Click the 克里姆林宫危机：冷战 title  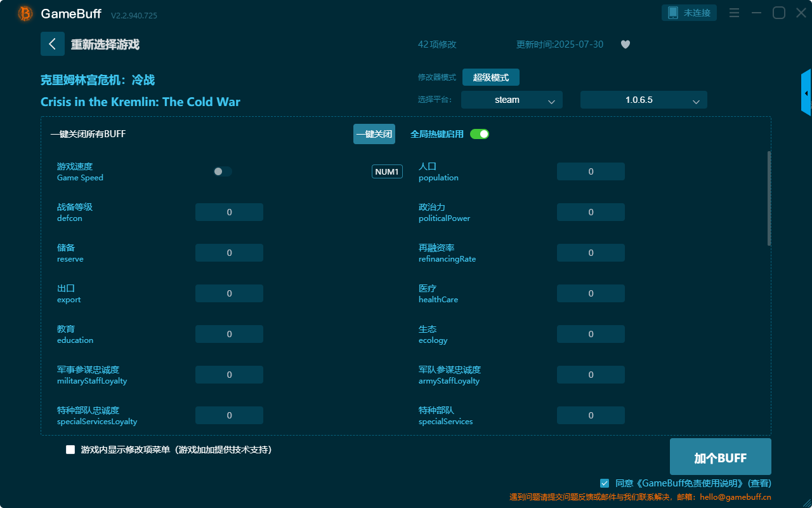pyautogui.click(x=98, y=80)
